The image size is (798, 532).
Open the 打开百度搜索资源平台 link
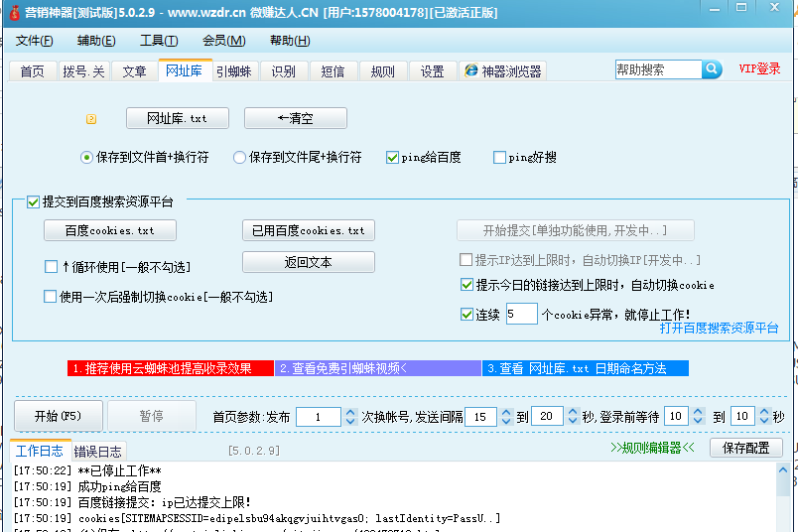(720, 328)
